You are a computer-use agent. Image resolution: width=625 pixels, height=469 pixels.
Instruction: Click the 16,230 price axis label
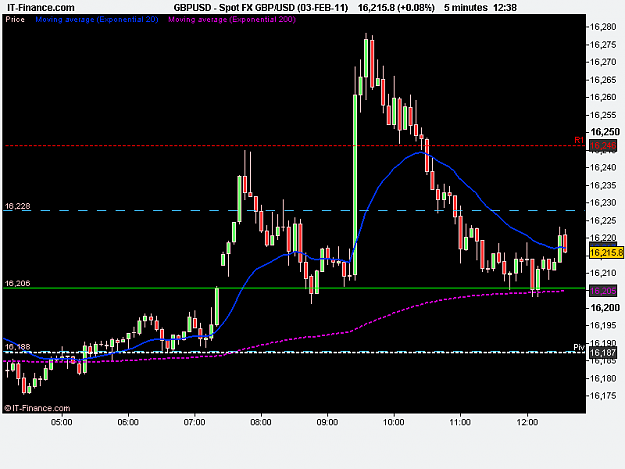click(603, 202)
